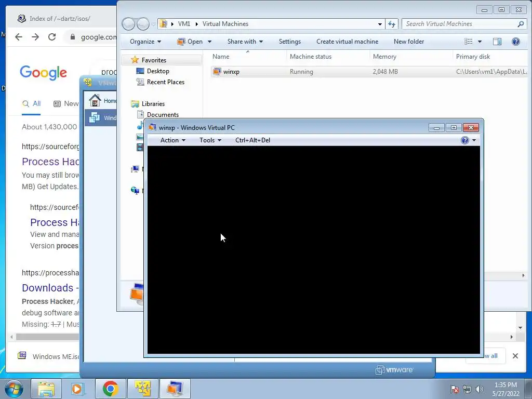Open the Share with dropdown
Viewport: 532px width, 399px height.
245,42
